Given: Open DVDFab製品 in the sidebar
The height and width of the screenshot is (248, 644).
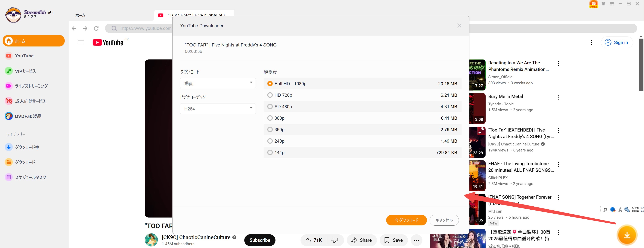Looking at the screenshot, I should (x=28, y=116).
